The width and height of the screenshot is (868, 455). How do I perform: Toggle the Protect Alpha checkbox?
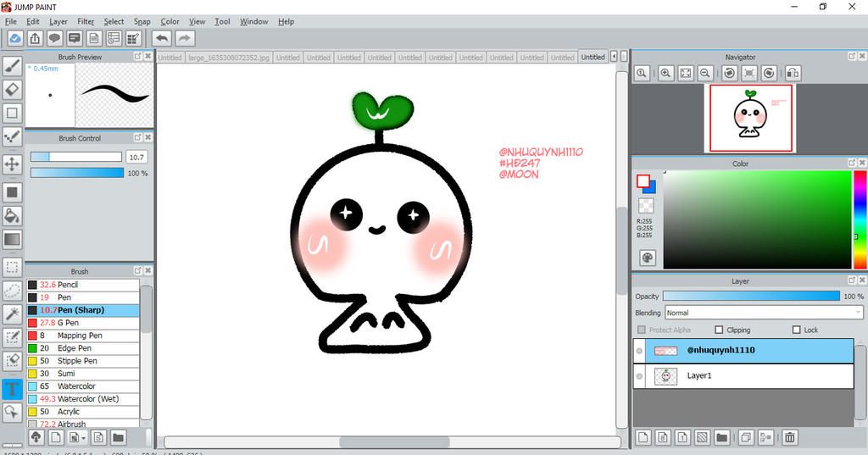642,330
